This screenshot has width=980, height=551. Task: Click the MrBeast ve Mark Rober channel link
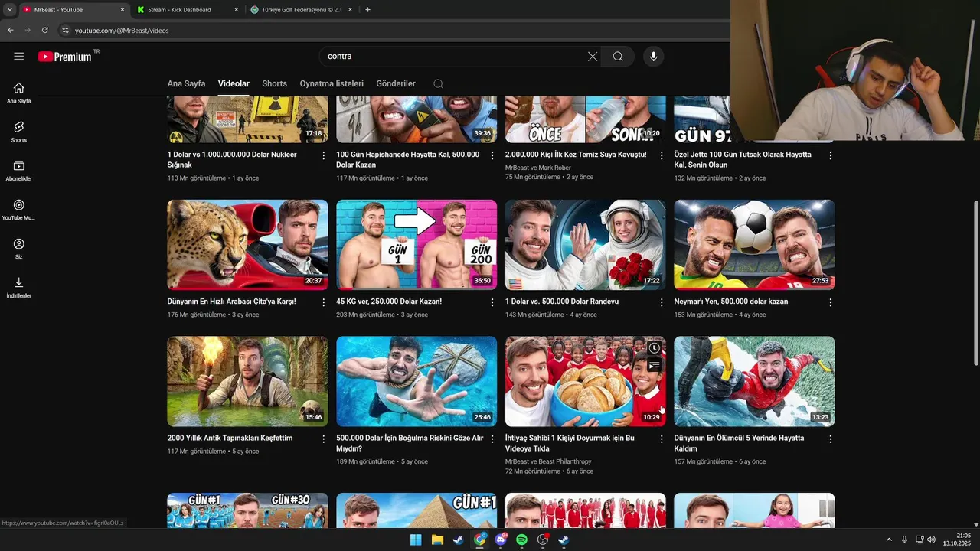click(538, 167)
